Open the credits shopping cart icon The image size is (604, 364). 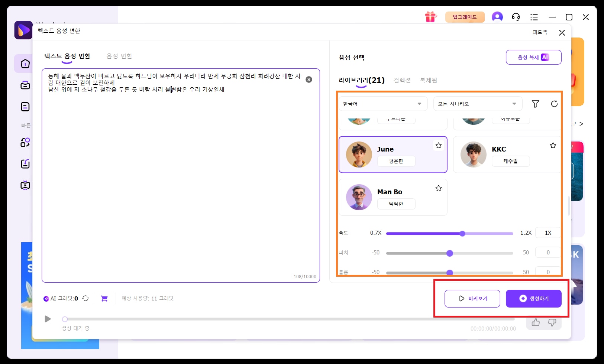104,298
